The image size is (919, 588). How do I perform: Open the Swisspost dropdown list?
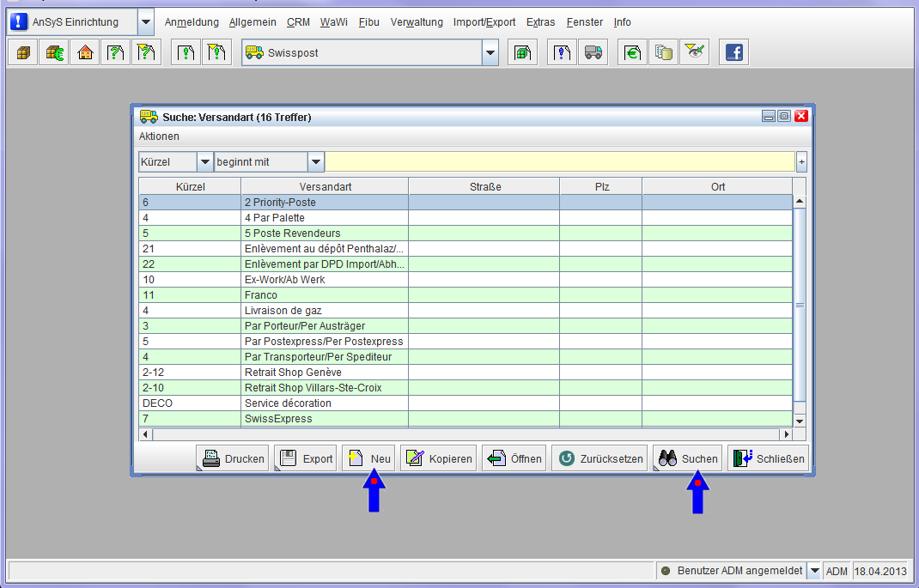(490, 52)
